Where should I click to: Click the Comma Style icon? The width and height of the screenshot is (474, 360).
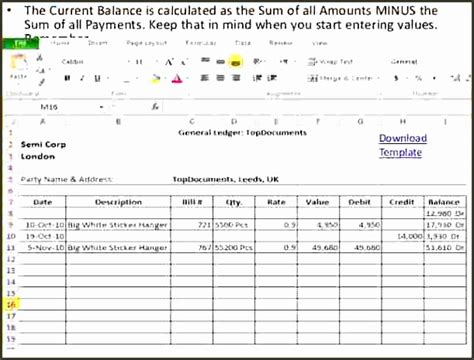point(434,79)
